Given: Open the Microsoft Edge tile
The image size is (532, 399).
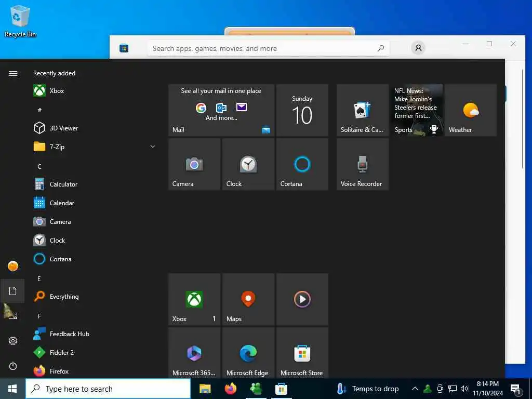Looking at the screenshot, I should pos(248,353).
